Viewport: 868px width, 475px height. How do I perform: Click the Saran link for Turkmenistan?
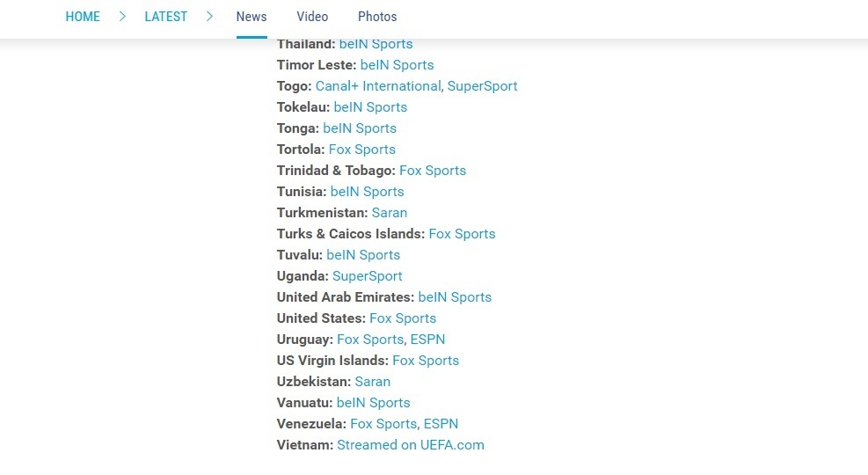(390, 213)
